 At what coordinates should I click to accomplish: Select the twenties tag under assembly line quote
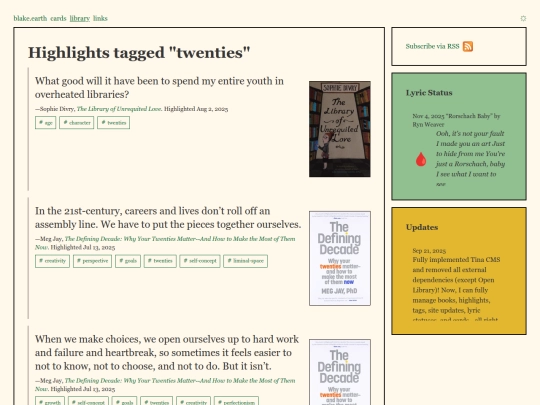(160, 261)
